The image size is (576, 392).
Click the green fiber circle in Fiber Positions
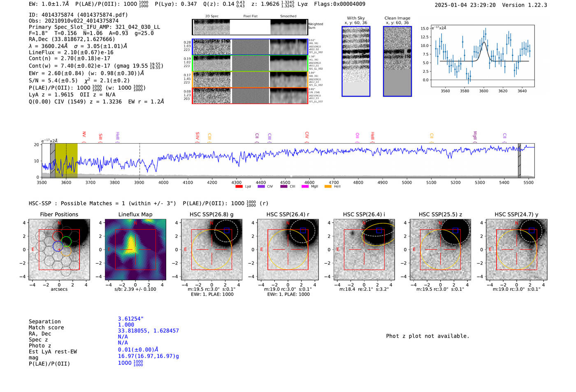click(66, 241)
